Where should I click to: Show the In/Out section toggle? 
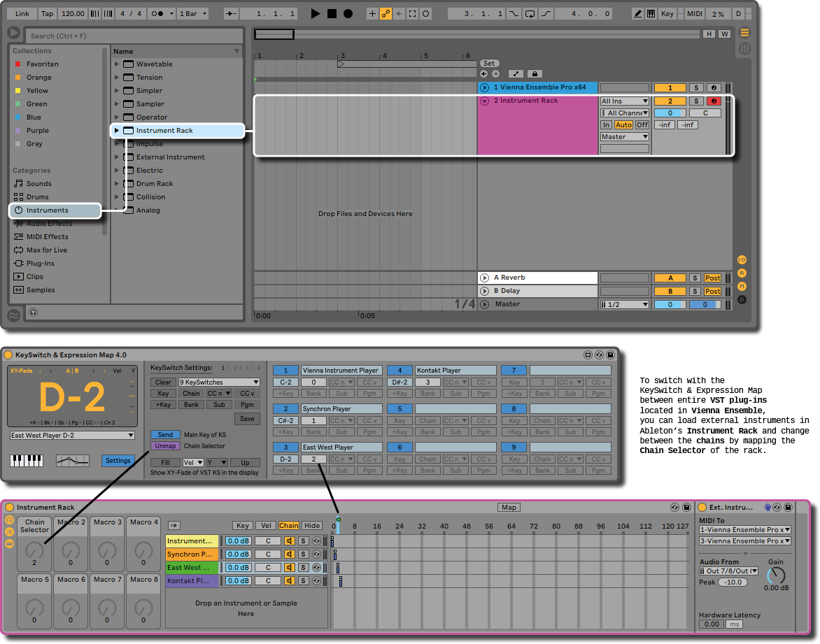(742, 260)
